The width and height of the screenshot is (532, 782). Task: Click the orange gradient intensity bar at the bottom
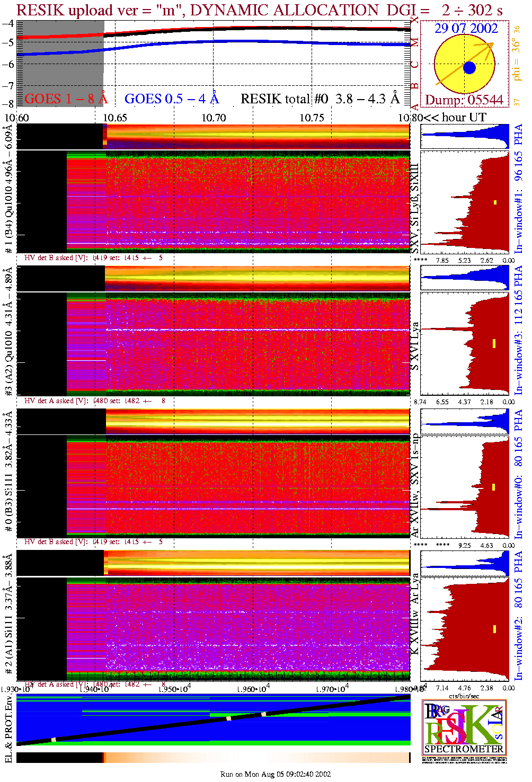pos(257,758)
